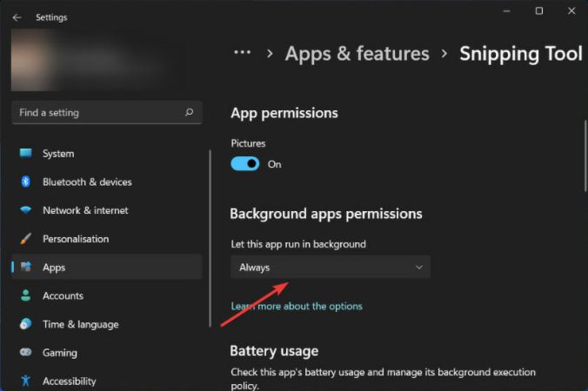Click the search magnifier icon
This screenshot has height=391, width=588.
point(190,112)
